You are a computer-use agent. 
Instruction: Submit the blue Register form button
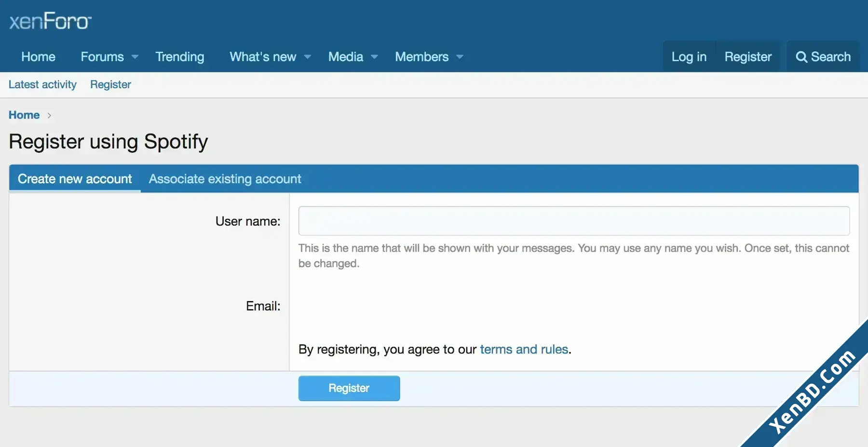click(349, 388)
